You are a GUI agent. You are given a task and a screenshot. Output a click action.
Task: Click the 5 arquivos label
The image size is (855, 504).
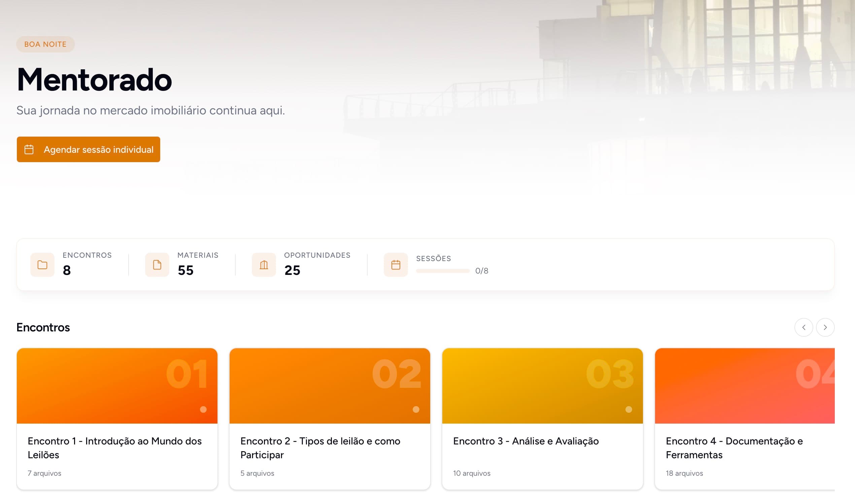point(258,473)
